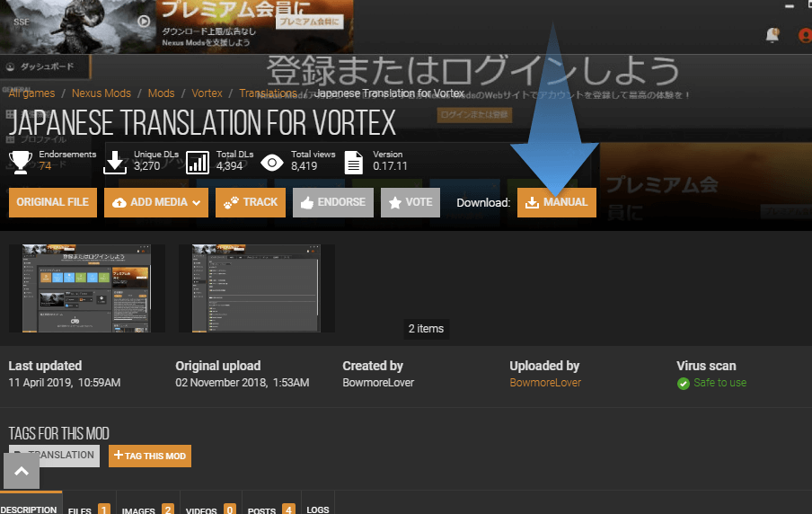Click the MANUAL download button
This screenshot has width=812, height=514.
tap(556, 202)
